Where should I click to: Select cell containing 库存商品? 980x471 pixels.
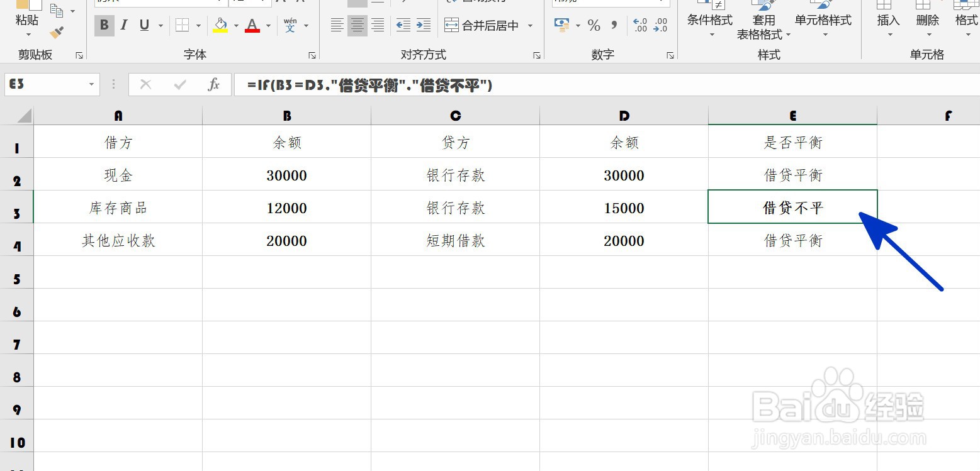[x=118, y=208]
